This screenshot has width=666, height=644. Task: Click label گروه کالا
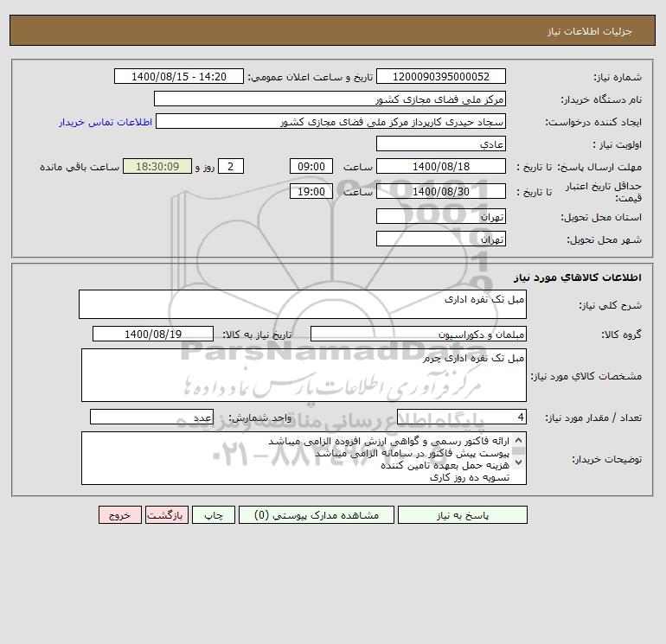click(x=622, y=335)
